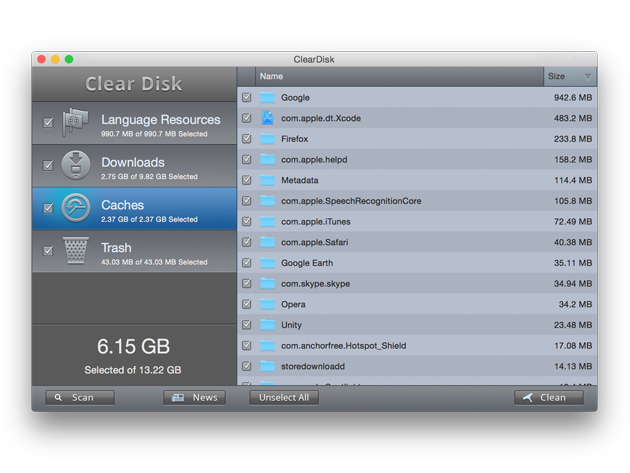Uncheck the com.apple.dt.Xcode checkbox
Screen dimensions: 630x473
click(247, 118)
